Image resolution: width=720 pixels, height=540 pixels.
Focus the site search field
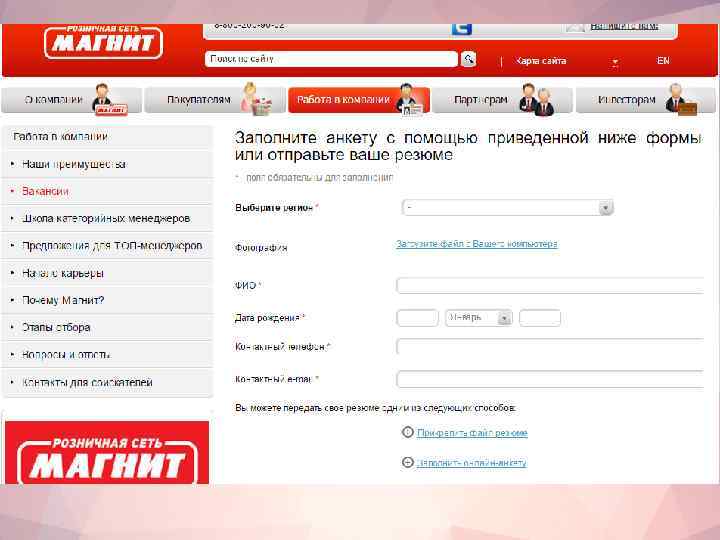point(331,59)
